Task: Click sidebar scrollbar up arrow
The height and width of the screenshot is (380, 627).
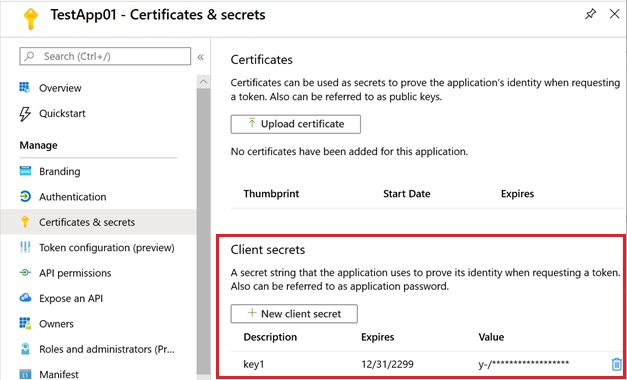Action: coord(204,82)
